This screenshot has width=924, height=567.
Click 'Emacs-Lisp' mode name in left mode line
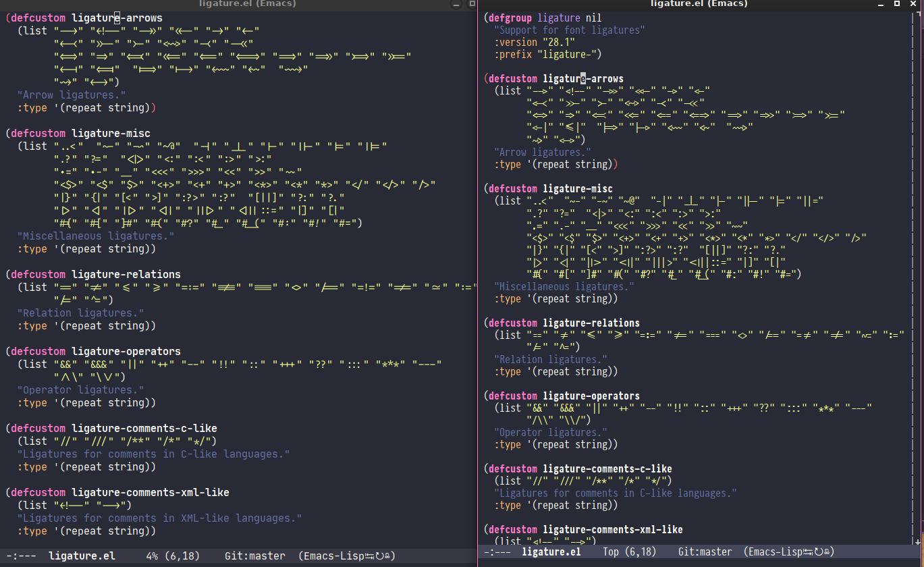[x=334, y=556]
